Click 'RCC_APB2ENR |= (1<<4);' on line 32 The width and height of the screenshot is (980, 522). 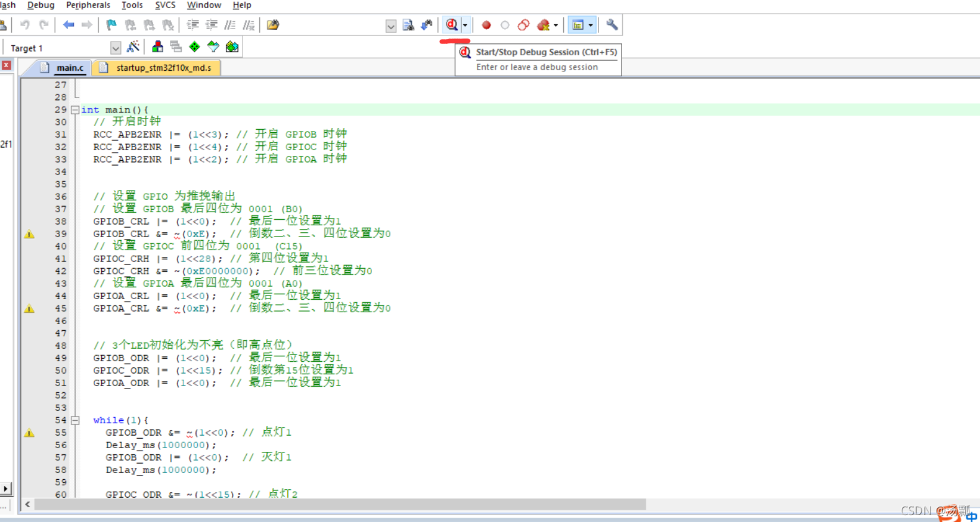pyautogui.click(x=161, y=147)
